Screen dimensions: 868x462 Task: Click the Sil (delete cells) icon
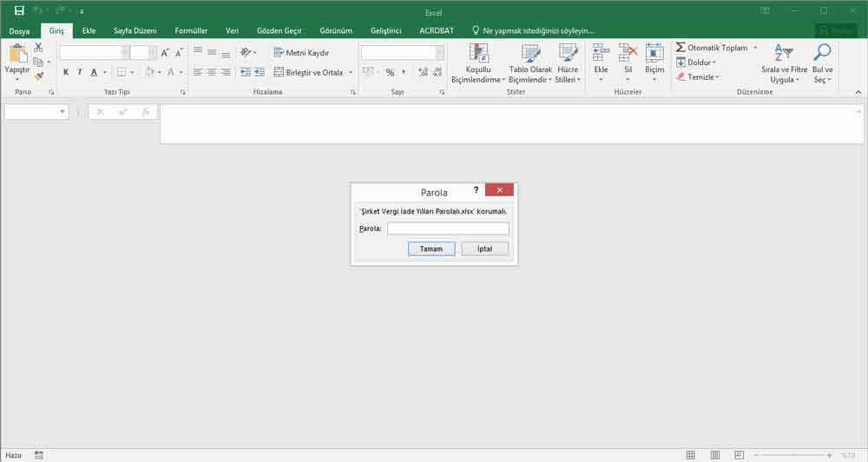click(628, 53)
